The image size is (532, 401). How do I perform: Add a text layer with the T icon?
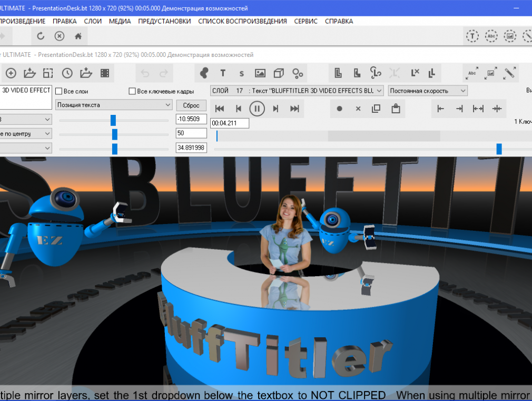click(x=223, y=73)
